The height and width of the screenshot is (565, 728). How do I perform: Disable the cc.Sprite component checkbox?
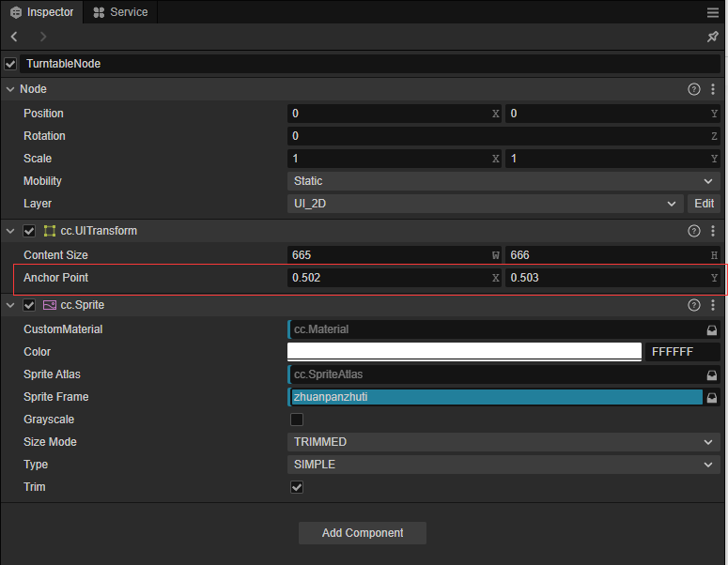pos(29,305)
